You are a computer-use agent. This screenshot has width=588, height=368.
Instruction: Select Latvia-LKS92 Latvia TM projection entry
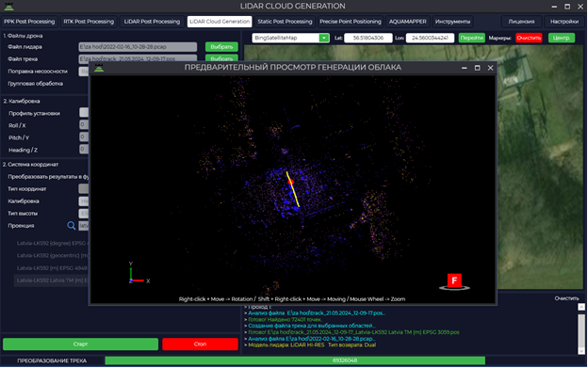[x=53, y=280]
